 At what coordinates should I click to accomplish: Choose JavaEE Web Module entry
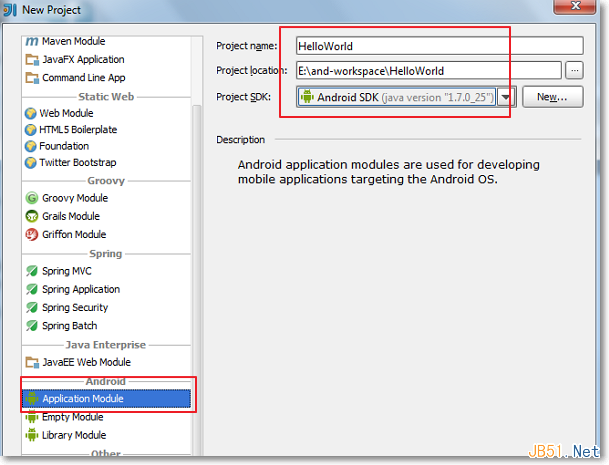pos(106,362)
